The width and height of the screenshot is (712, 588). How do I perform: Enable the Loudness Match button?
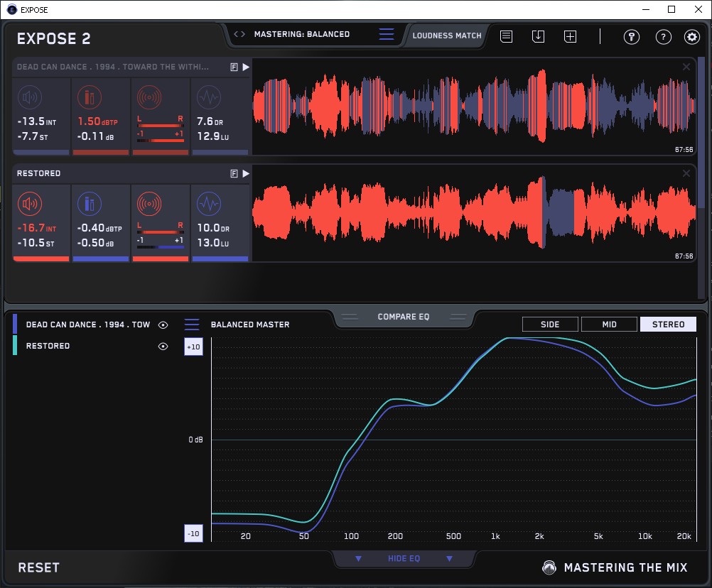(447, 36)
